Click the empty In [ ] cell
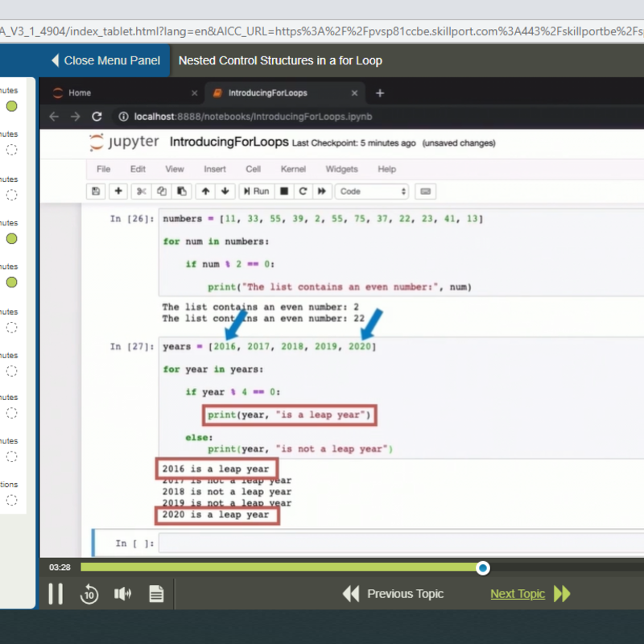The width and height of the screenshot is (644, 644). [401, 543]
